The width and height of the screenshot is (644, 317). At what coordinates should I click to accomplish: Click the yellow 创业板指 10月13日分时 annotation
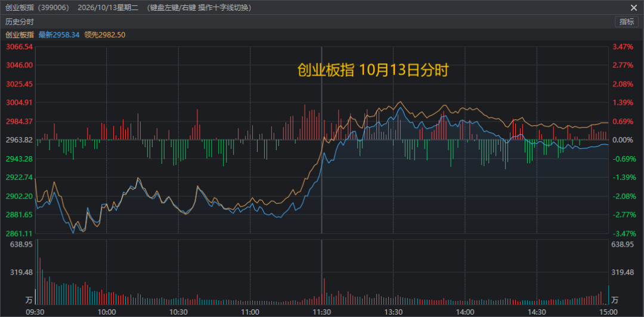click(373, 70)
